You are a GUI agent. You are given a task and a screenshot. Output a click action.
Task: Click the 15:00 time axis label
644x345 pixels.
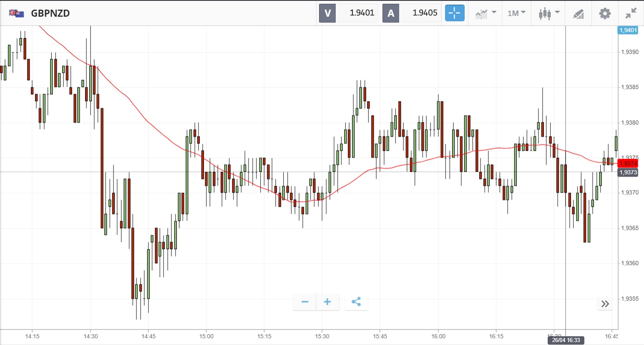[x=206, y=336]
